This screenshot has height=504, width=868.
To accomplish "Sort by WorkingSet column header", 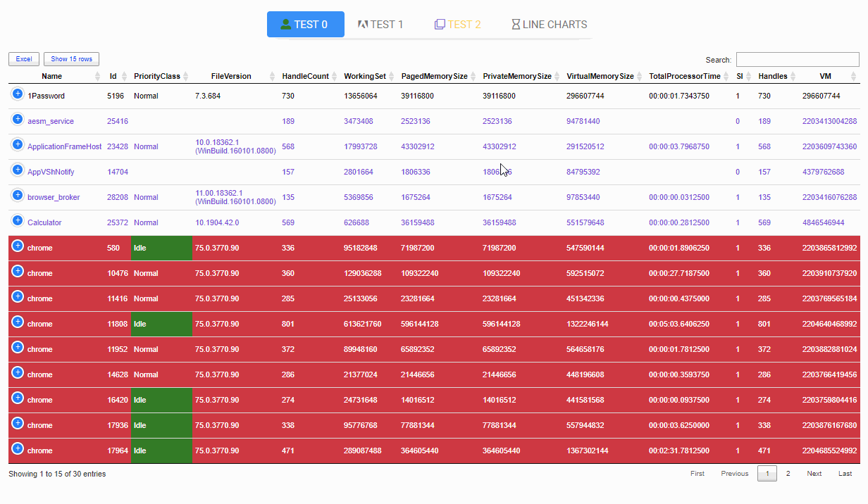I will [x=364, y=76].
